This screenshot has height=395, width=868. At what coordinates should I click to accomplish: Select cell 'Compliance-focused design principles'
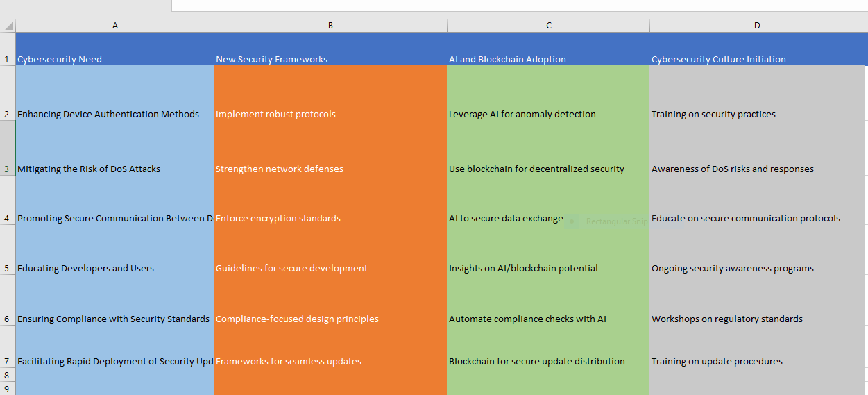pyautogui.click(x=330, y=300)
